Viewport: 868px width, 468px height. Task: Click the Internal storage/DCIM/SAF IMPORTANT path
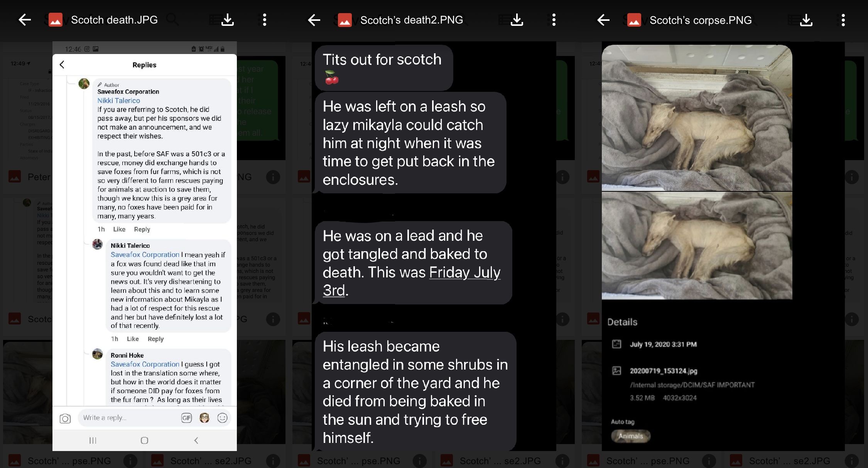(692, 385)
